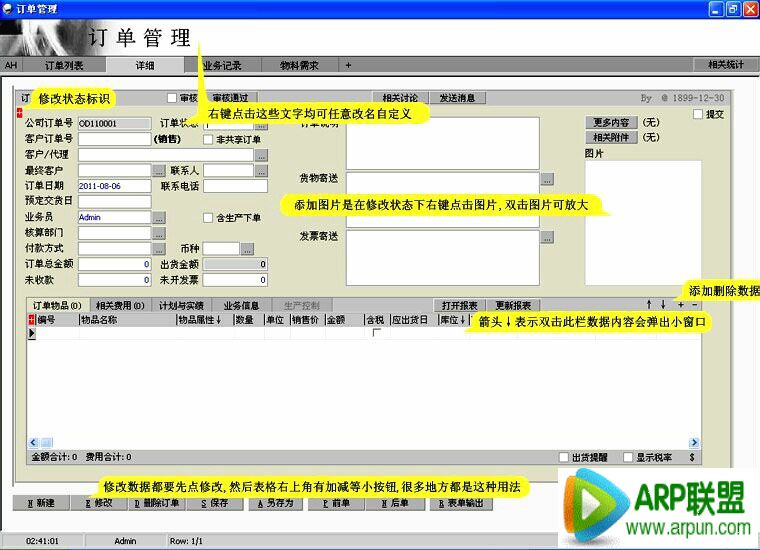Click the 保存 button in bottom toolbar

tap(212, 503)
